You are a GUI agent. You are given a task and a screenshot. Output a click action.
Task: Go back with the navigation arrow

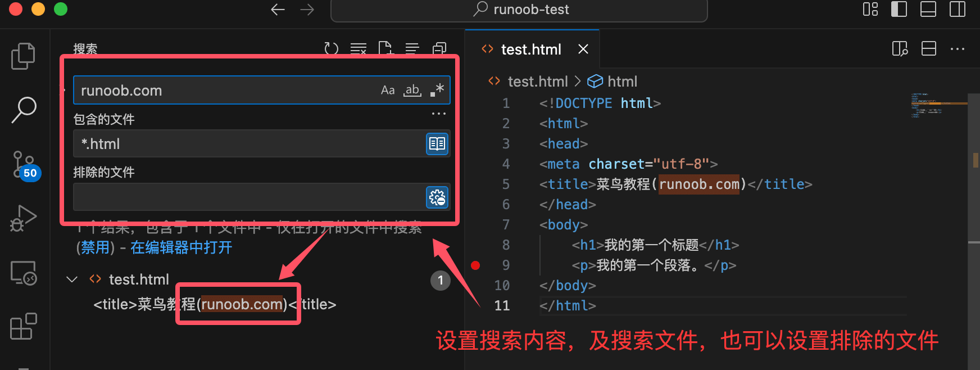coord(278,10)
